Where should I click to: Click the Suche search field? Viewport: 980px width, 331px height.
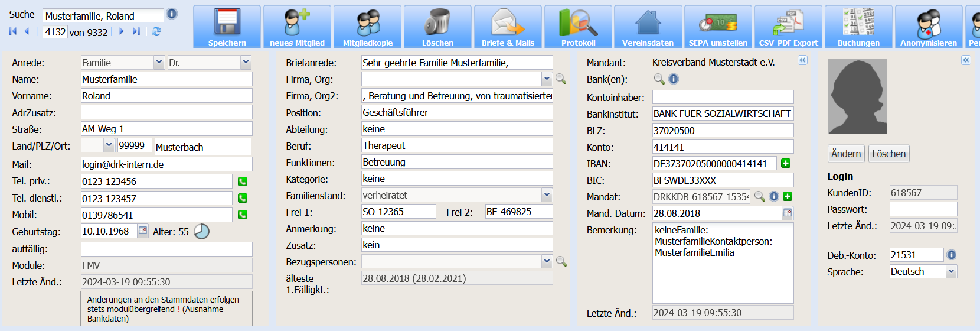103,15
